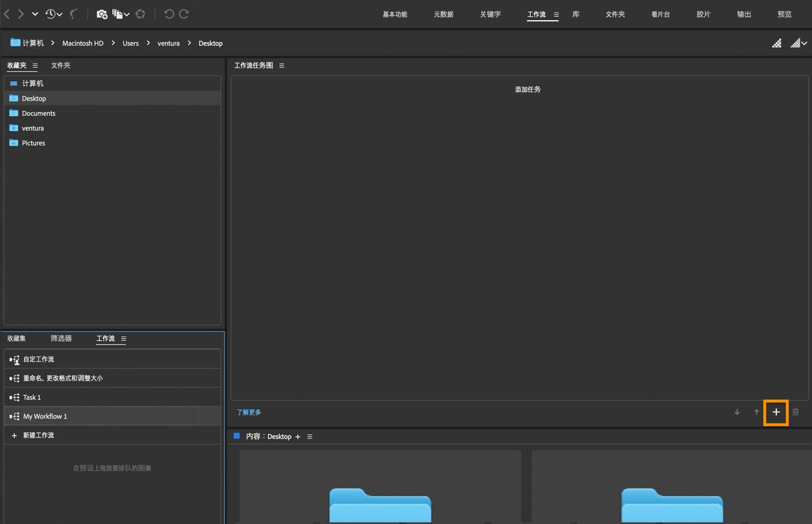The width and height of the screenshot is (812, 524).
Task: Switch to the 关键字 workspace
Action: click(x=490, y=15)
